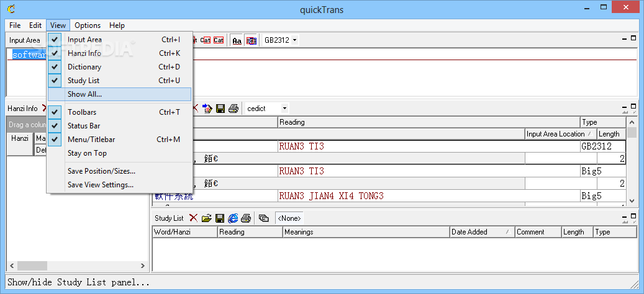The height and width of the screenshot is (294, 644).
Task: Click the Dictionary export-to-list icon
Action: (x=207, y=109)
